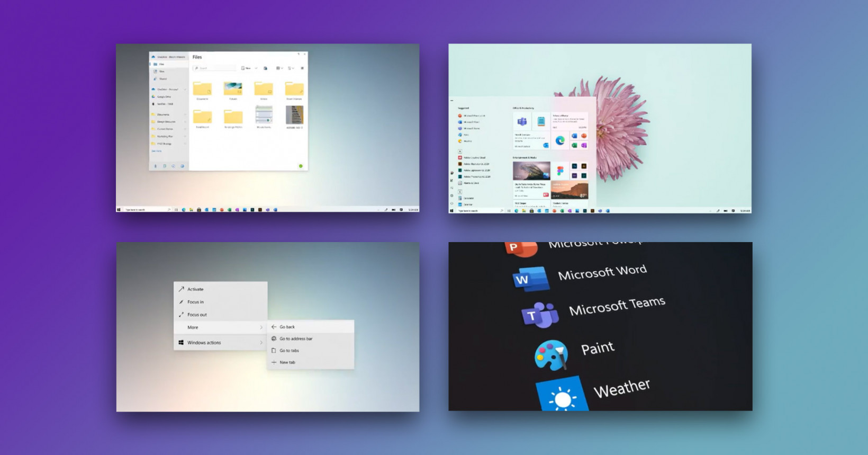Launch Microsoft Teams in the dark app list
Screen dimensions: 868x455
tap(593, 312)
